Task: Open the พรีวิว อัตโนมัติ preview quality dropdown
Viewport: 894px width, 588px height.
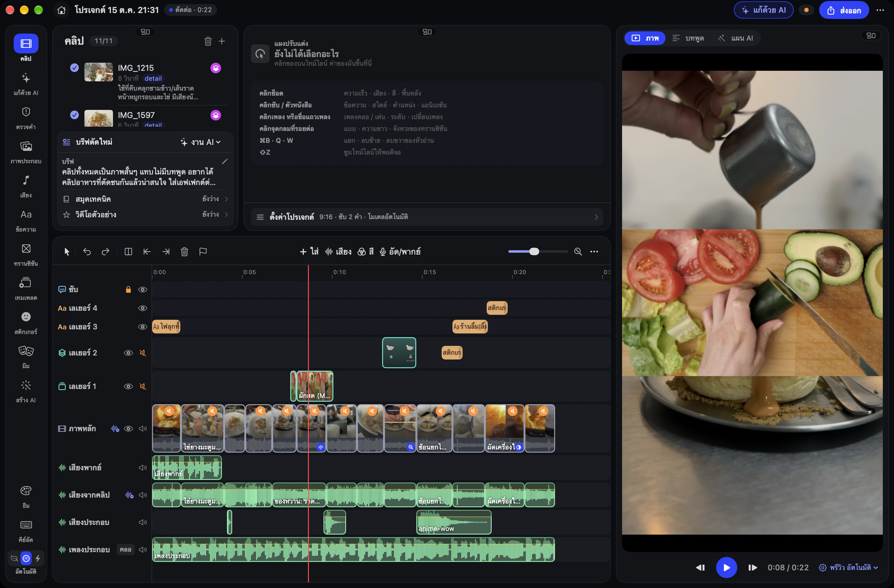Action: click(x=848, y=567)
